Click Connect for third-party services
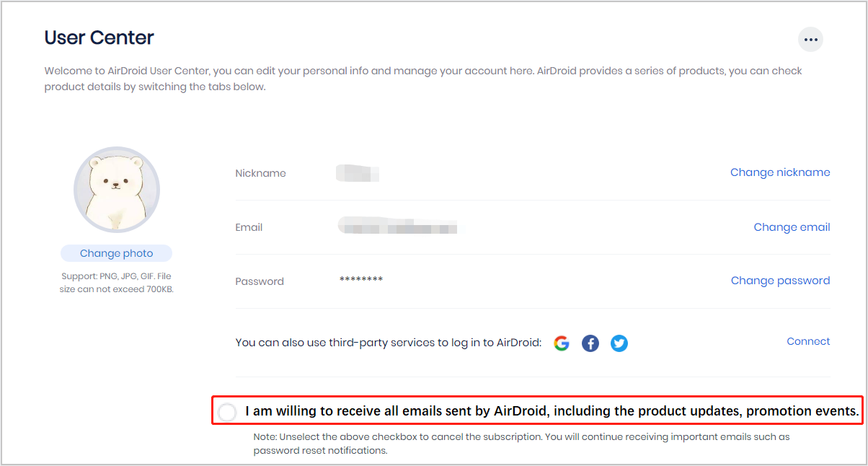Image resolution: width=868 pixels, height=466 pixels. click(x=808, y=341)
